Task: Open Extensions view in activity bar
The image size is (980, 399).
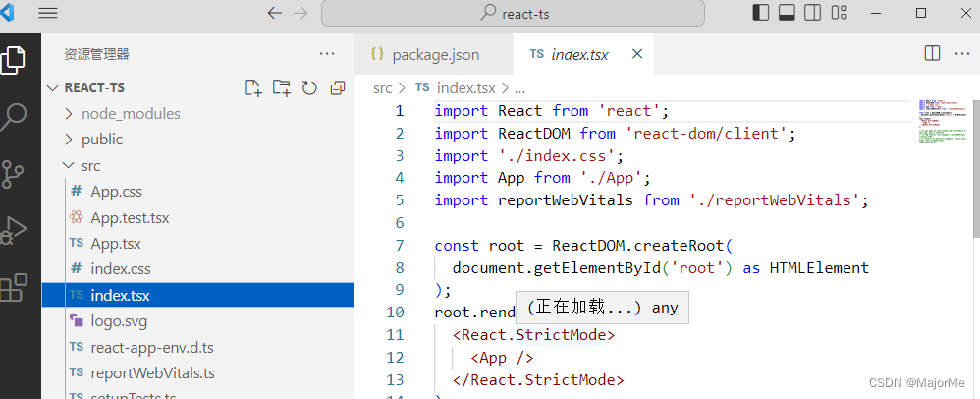Action: 13,288
